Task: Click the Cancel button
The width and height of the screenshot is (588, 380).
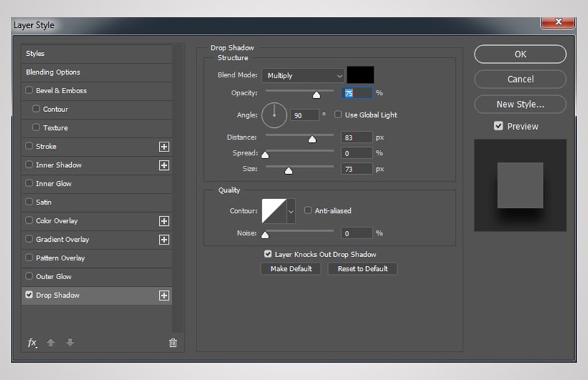Action: (x=520, y=79)
